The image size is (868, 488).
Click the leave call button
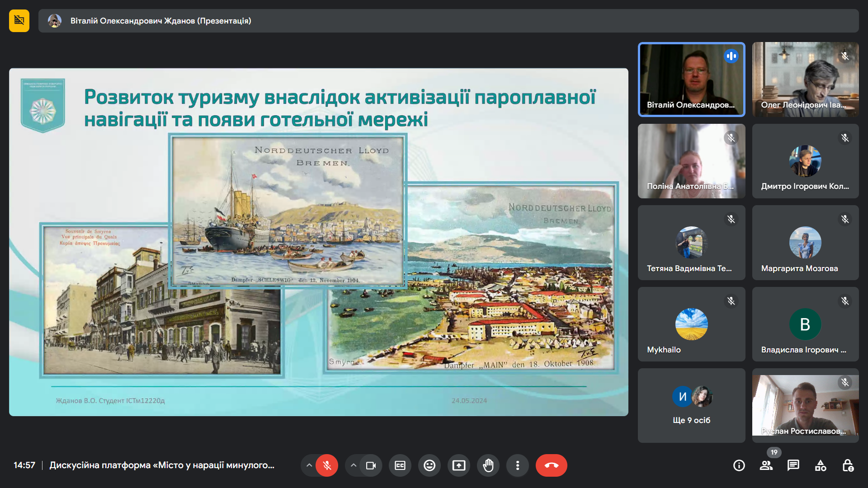tap(551, 465)
